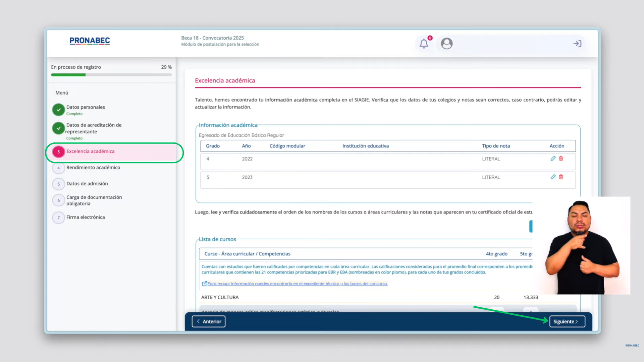This screenshot has width=644, height=362.
Task: Click step 4 circle icon
Action: (x=58, y=168)
